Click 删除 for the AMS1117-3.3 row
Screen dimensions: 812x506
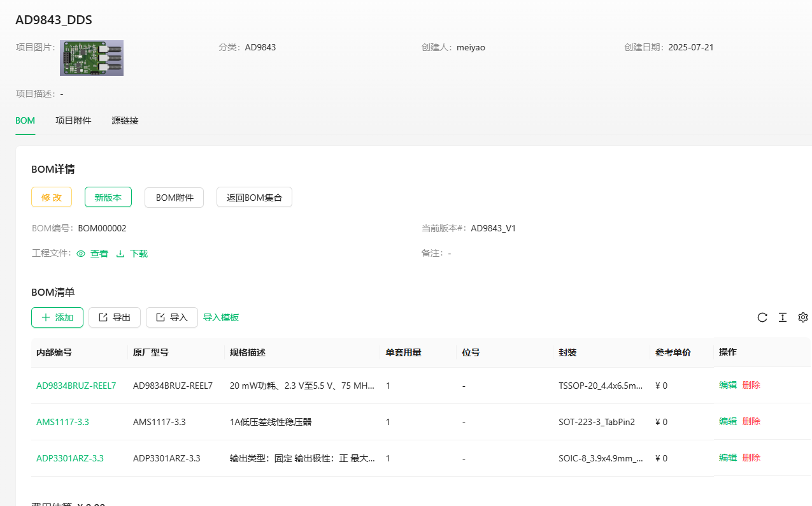point(751,421)
